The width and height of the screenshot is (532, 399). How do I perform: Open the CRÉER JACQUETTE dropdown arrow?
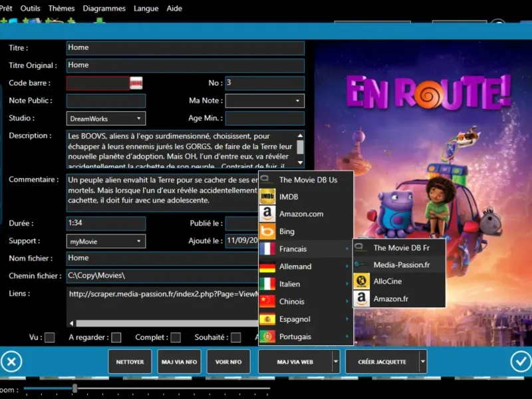(423, 362)
